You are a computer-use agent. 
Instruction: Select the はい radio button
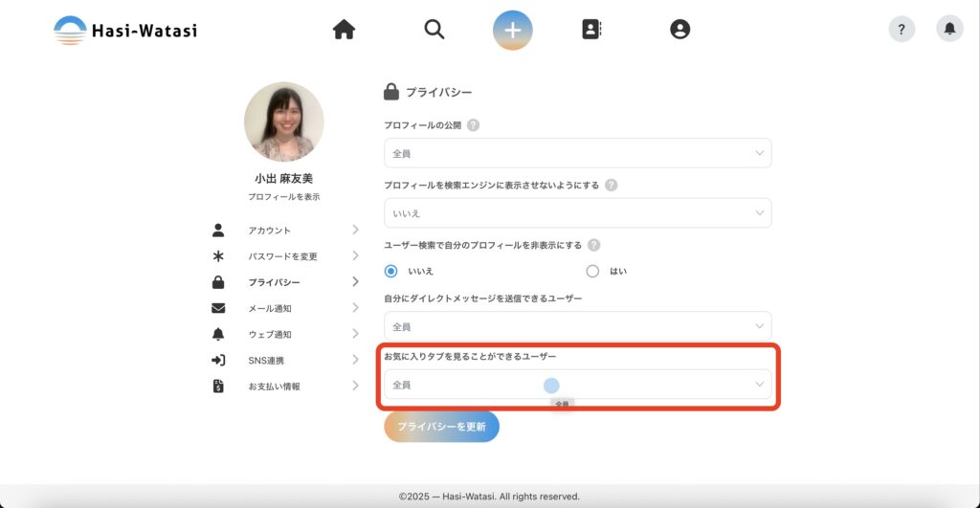[x=592, y=271]
